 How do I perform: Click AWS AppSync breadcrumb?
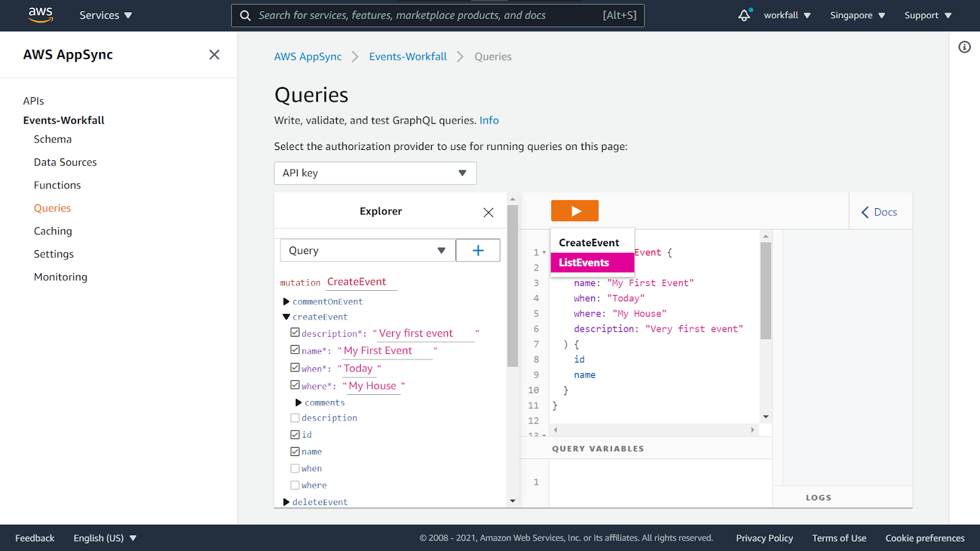coord(308,56)
